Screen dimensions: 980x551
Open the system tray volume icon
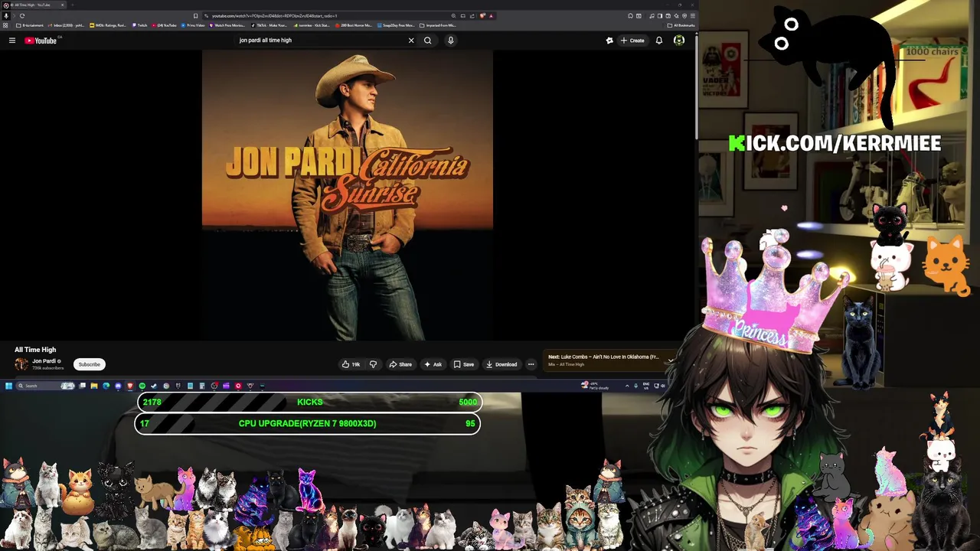pyautogui.click(x=663, y=386)
